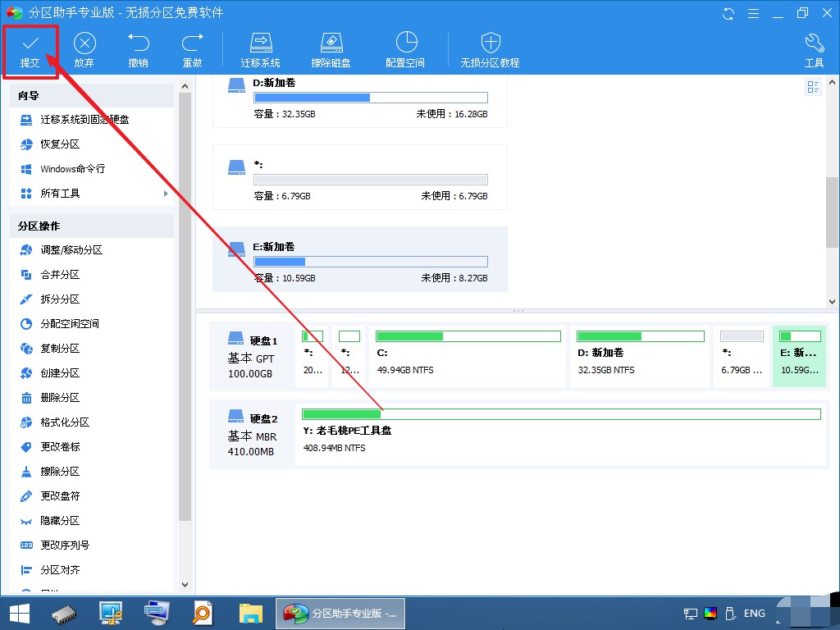The image size is (840, 630).
Task: Select the second small 12… partition block
Action: pyautogui.click(x=349, y=356)
